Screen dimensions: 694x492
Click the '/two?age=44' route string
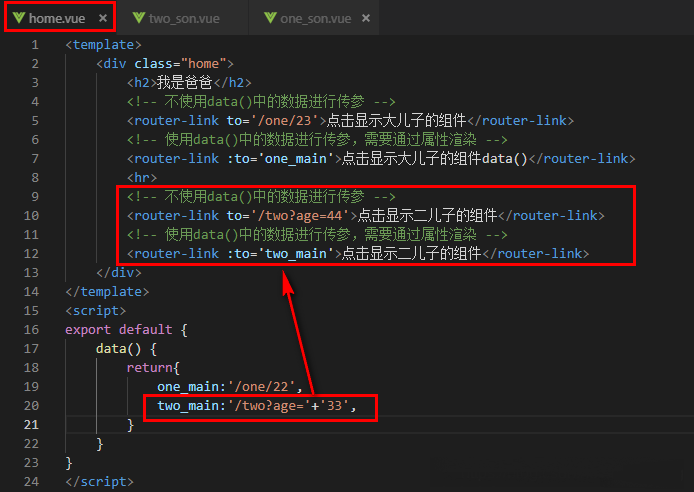[x=300, y=216]
